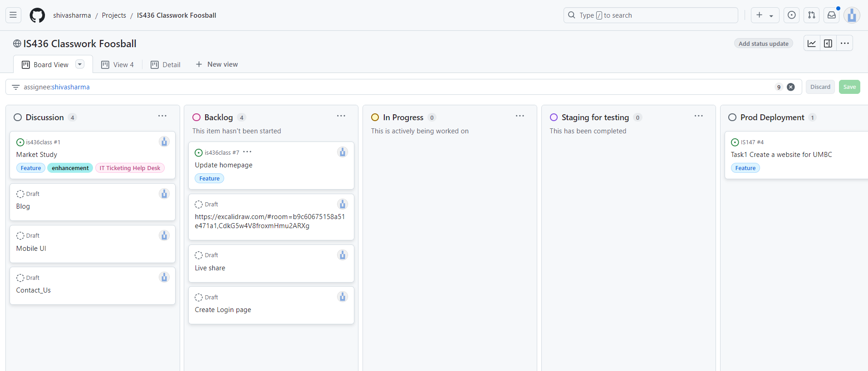The image size is (868, 371).
Task: Click the GitHub logo icon
Action: [x=37, y=15]
